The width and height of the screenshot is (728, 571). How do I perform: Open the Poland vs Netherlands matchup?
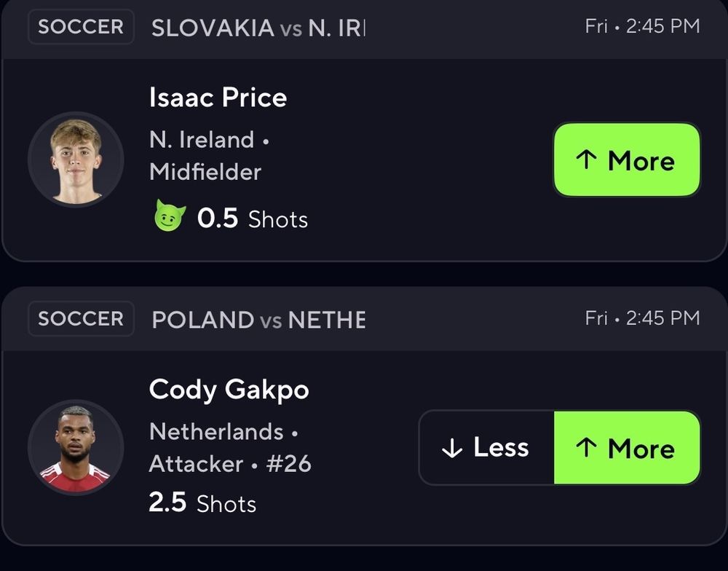pos(258,320)
